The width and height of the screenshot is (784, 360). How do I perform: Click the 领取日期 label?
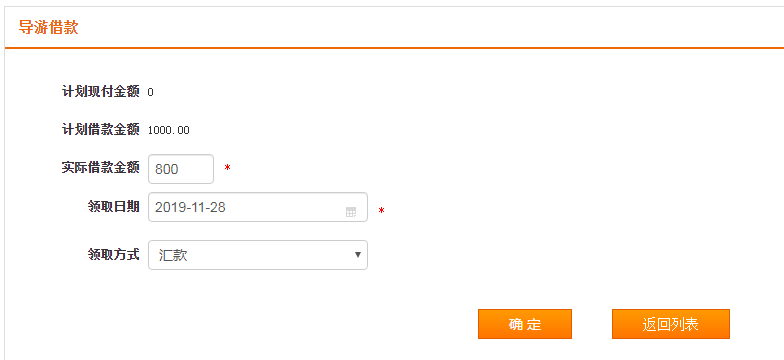[113, 206]
